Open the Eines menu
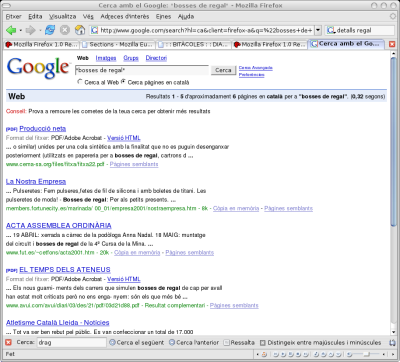The width and height of the screenshot is (400, 362). point(163,16)
